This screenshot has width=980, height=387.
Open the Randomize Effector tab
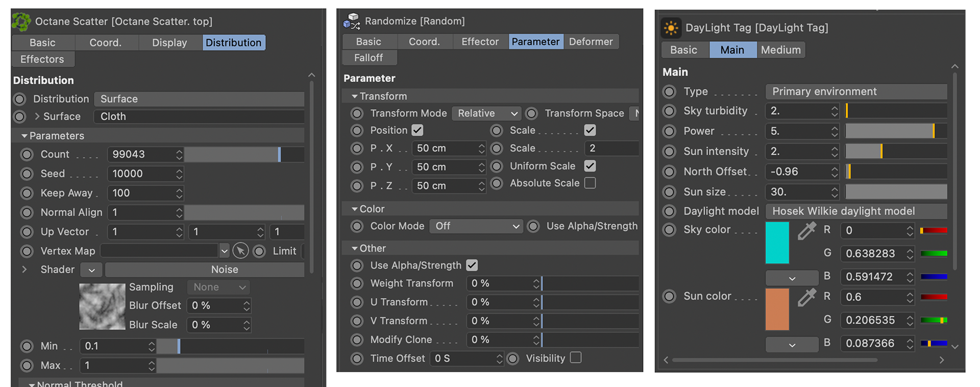[480, 42]
